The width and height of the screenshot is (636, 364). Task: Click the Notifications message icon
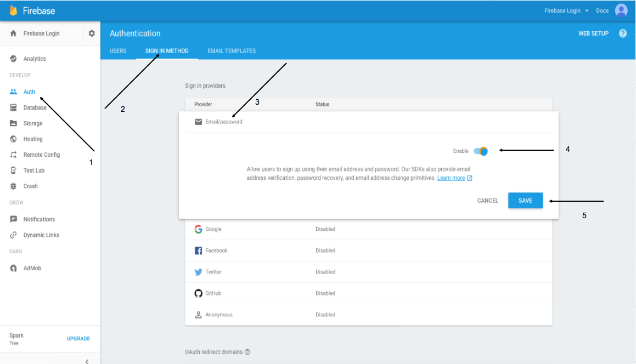(x=13, y=219)
